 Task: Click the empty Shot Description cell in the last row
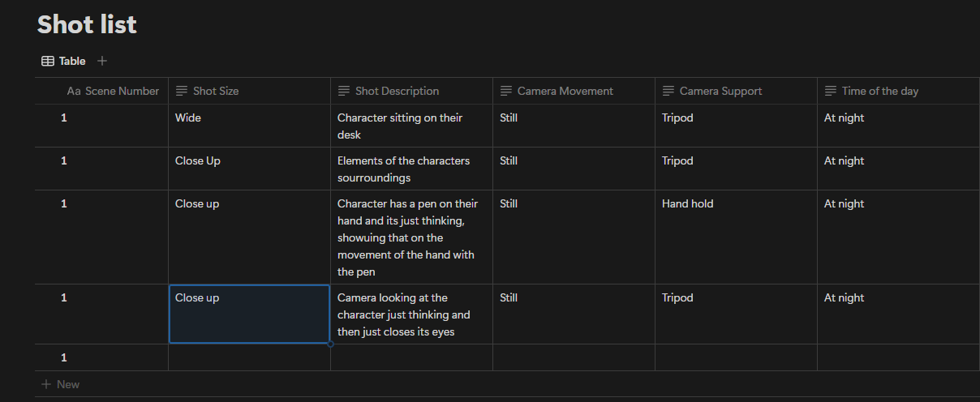(411, 357)
